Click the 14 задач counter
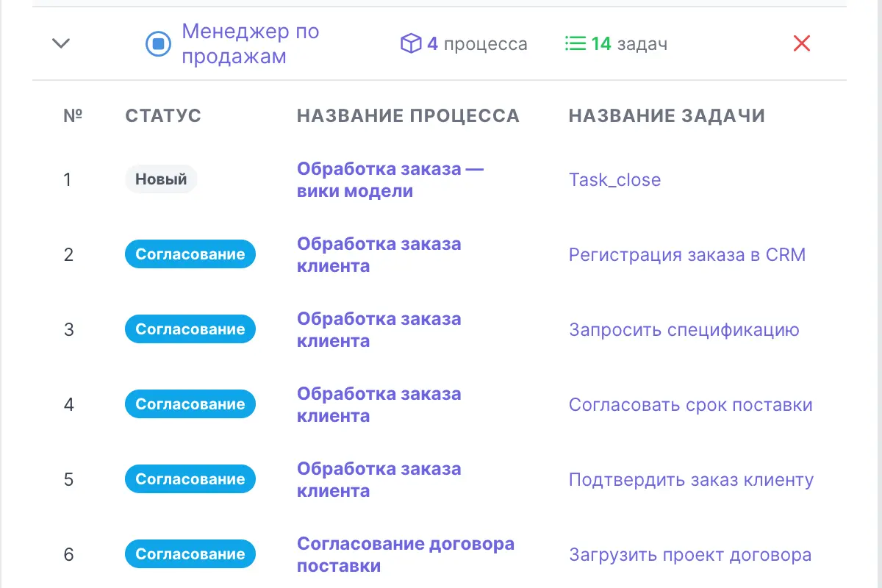The height and width of the screenshot is (588, 882). point(629,44)
